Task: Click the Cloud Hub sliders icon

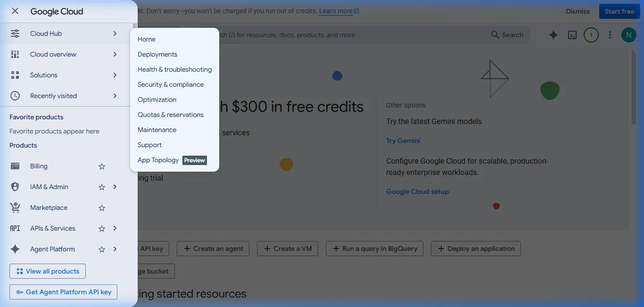Action: (15, 33)
